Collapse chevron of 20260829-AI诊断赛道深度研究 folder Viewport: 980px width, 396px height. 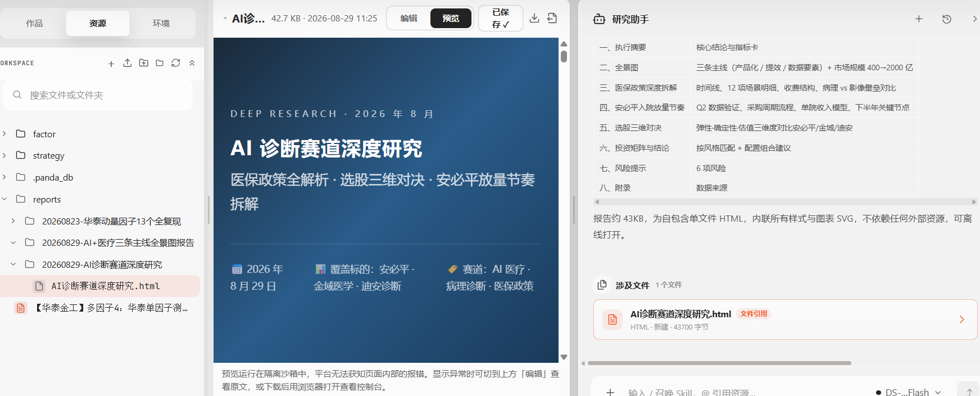(13, 264)
